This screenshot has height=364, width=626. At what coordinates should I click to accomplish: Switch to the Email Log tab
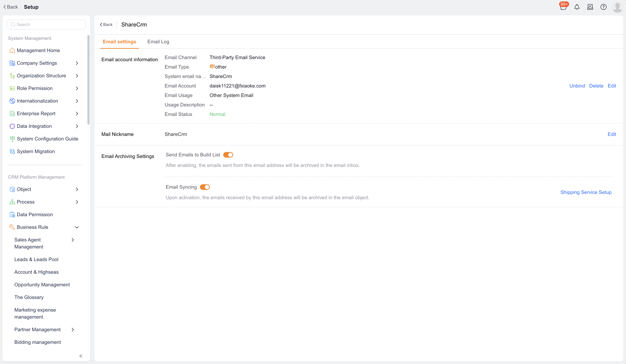158,42
